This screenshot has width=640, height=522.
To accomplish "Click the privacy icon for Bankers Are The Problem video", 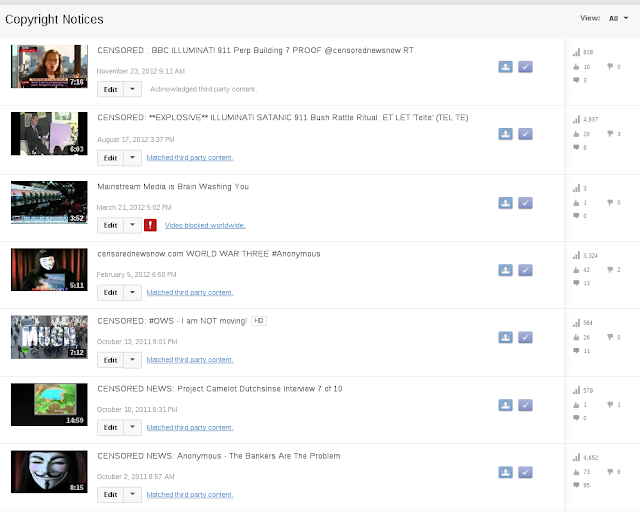I will click(x=505, y=473).
